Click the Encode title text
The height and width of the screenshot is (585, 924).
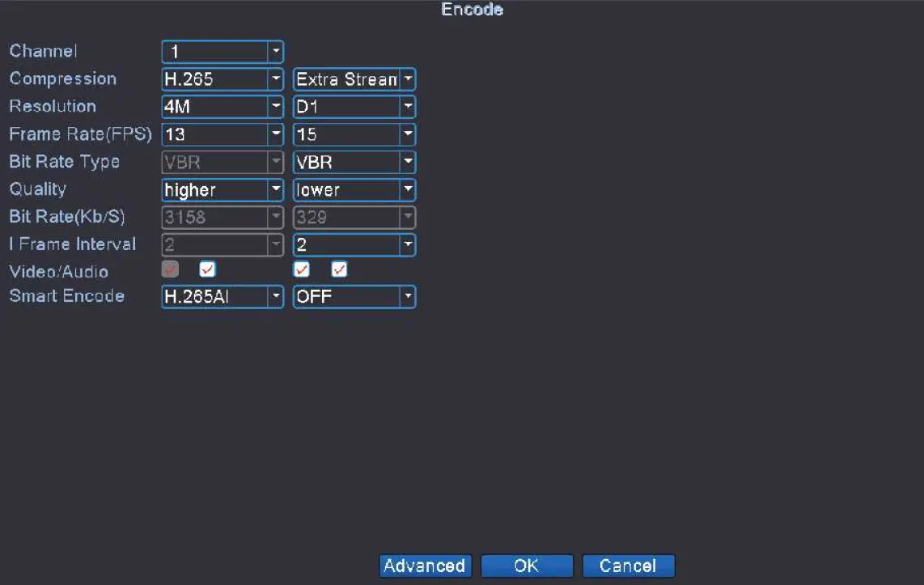472,10
